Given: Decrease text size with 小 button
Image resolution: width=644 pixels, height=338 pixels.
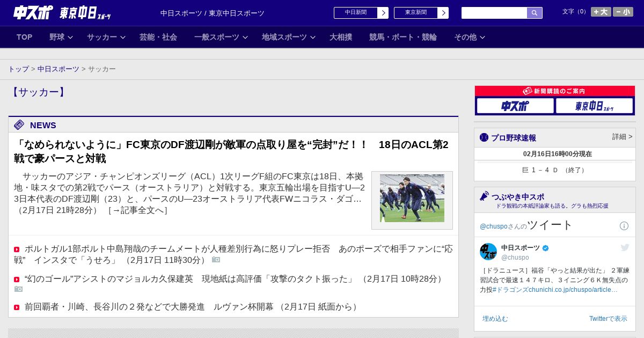Looking at the screenshot, I should tap(623, 12).
